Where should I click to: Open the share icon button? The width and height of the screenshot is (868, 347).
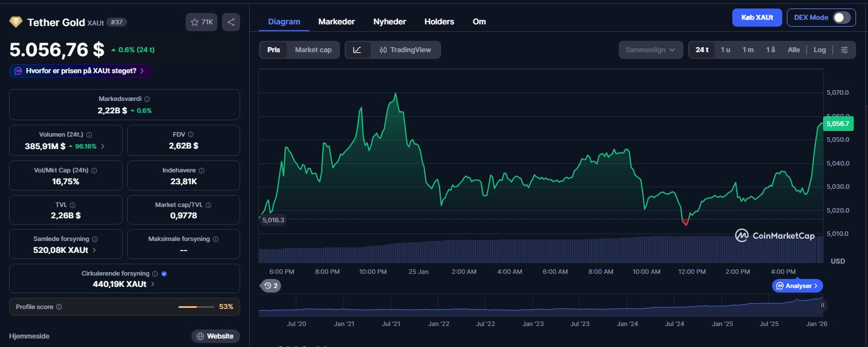[231, 22]
